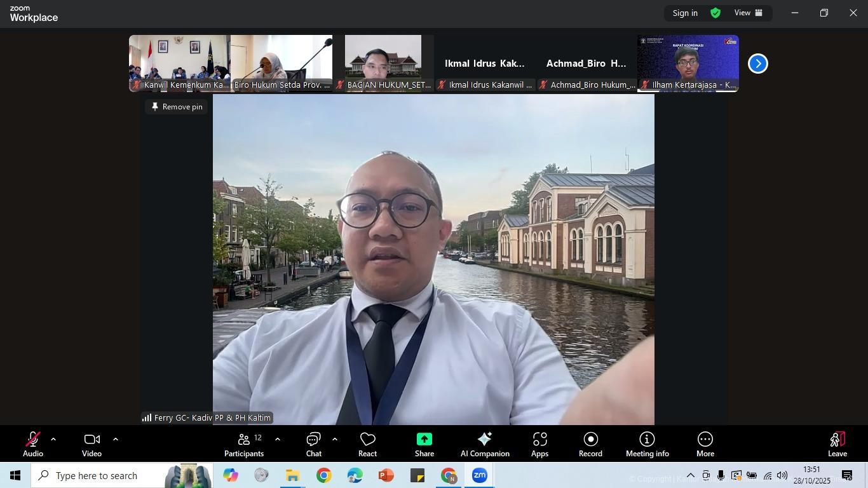
Task: Show Meeting info details
Action: (x=647, y=444)
